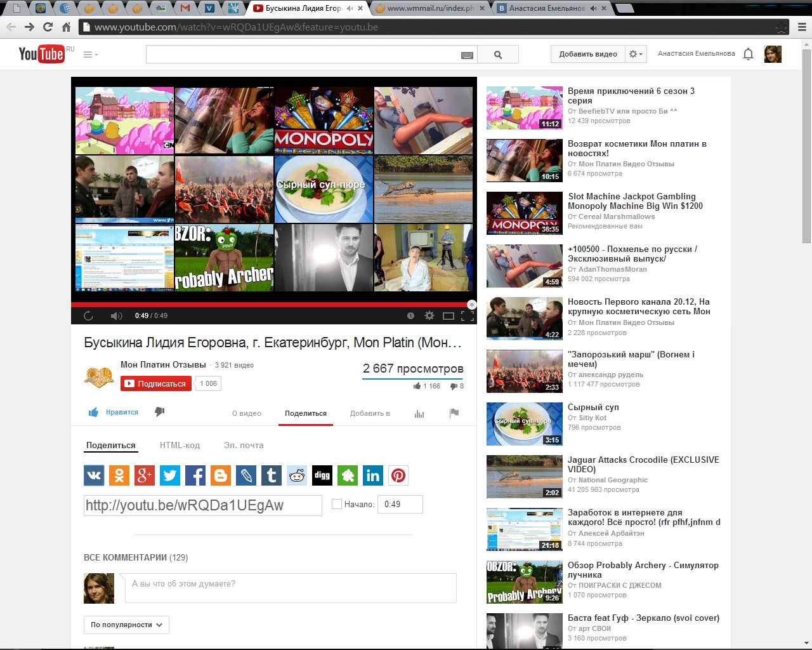The image size is (812, 650).
Task: Open upload settings gear dropdown
Action: point(636,54)
